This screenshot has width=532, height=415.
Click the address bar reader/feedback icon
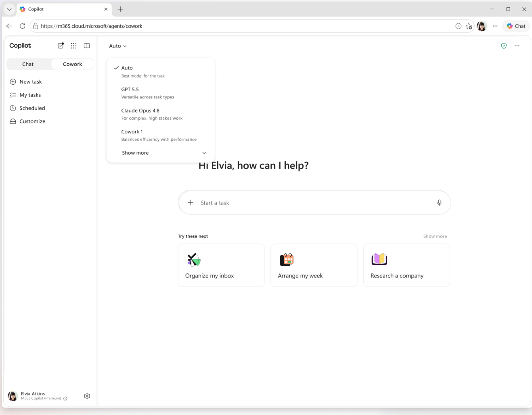(458, 26)
